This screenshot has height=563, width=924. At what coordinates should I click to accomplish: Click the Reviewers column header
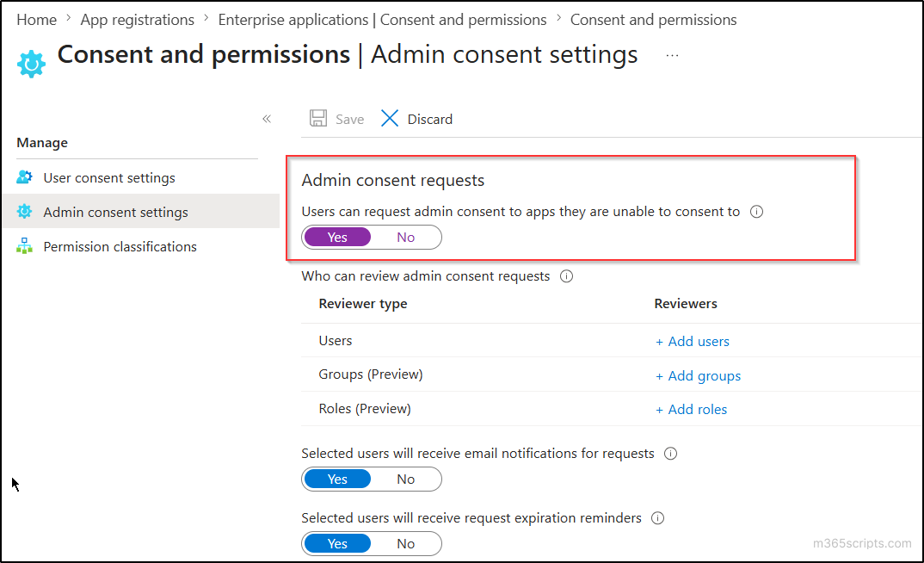coord(686,304)
